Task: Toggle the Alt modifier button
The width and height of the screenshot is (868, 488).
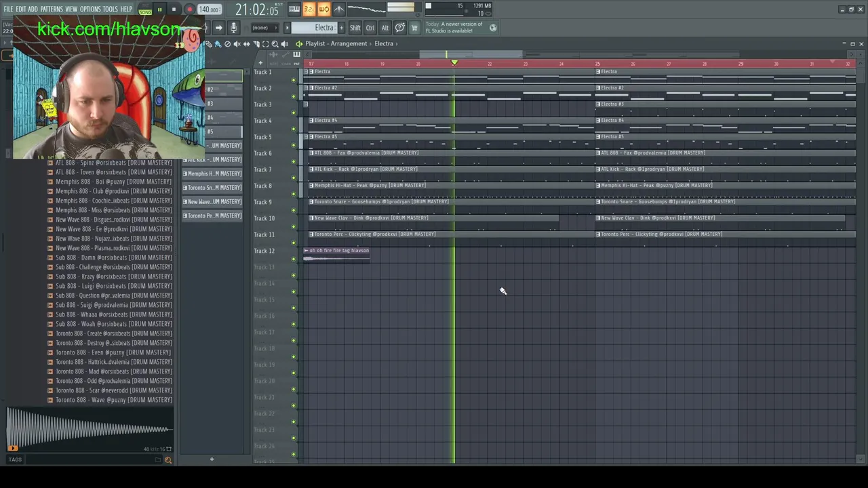Action: click(385, 28)
